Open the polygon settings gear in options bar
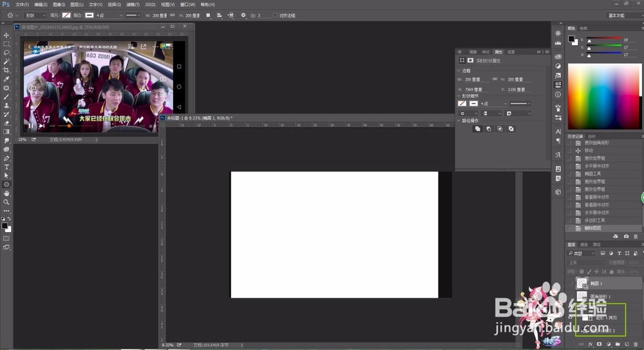The width and height of the screenshot is (644, 350). tap(243, 15)
